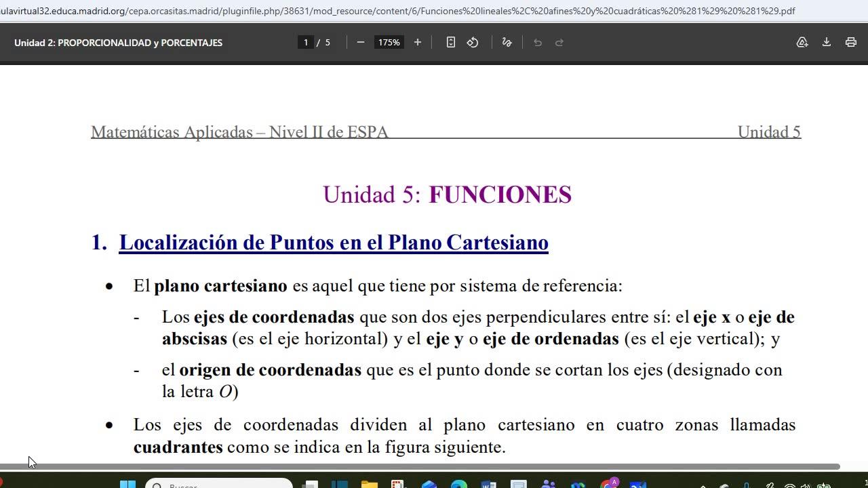Download the PDF file

[x=827, y=42]
